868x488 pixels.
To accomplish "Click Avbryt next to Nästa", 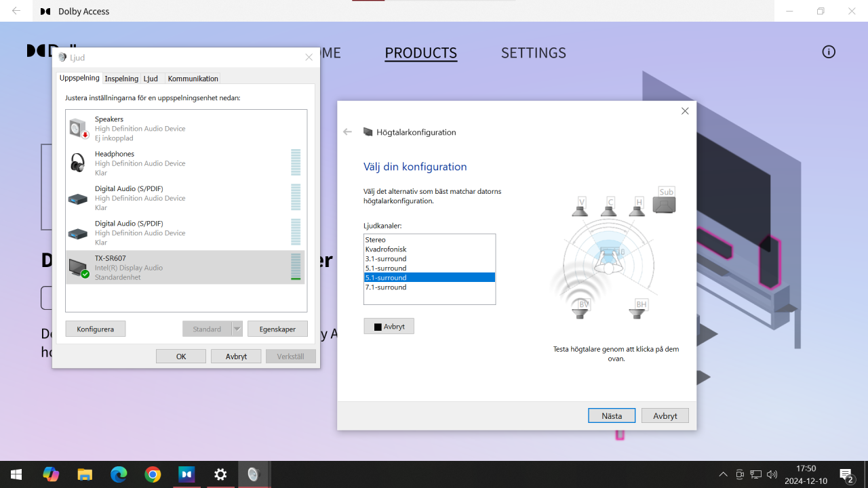I will [665, 415].
